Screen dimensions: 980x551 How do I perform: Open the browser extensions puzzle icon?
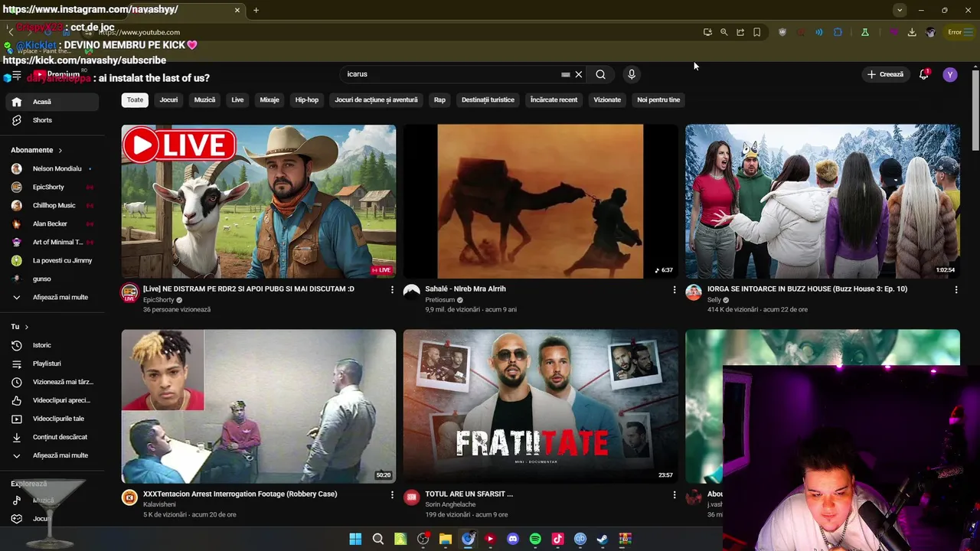[x=838, y=32]
